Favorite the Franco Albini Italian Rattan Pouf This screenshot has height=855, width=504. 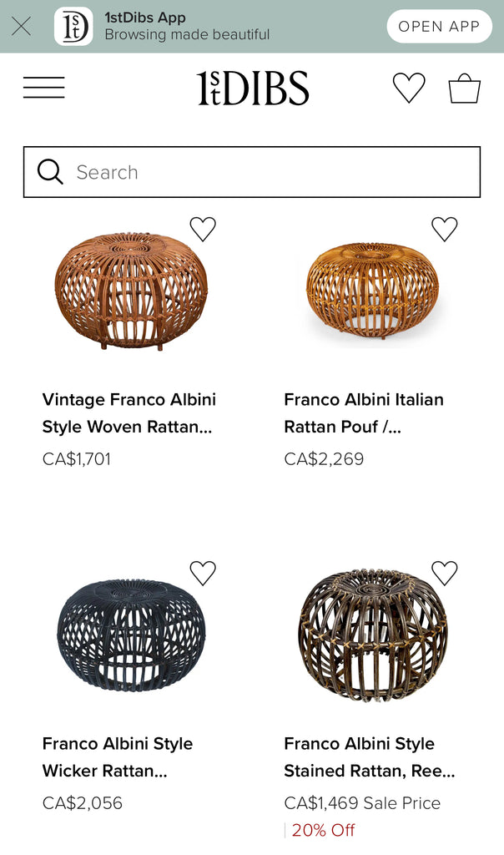pos(445,229)
